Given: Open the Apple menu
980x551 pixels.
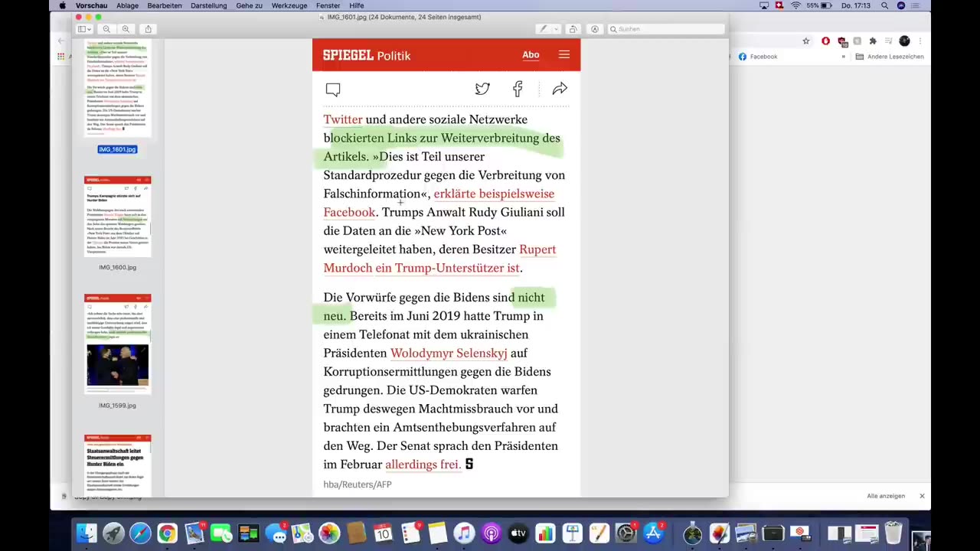Looking at the screenshot, I should click(62, 5).
